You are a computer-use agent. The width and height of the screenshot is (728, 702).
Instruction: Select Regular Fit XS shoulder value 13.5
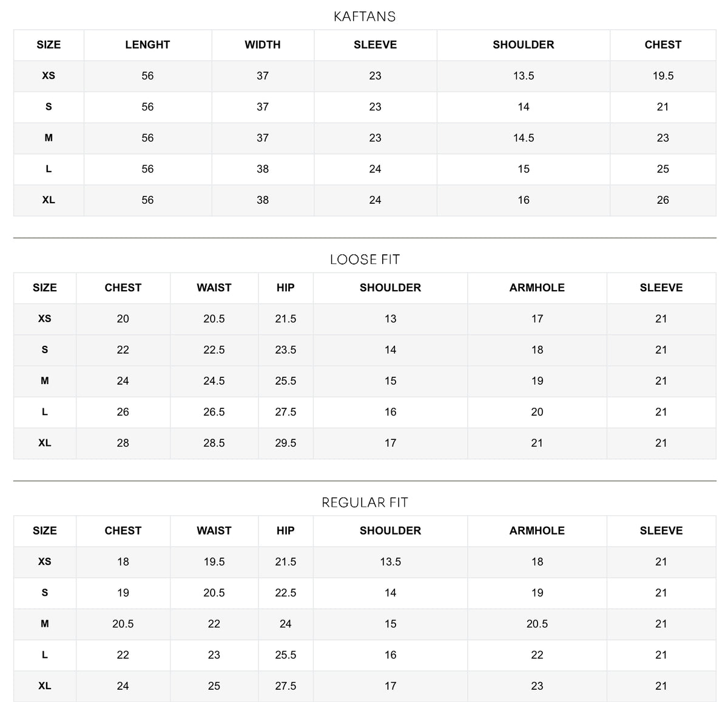coord(391,562)
